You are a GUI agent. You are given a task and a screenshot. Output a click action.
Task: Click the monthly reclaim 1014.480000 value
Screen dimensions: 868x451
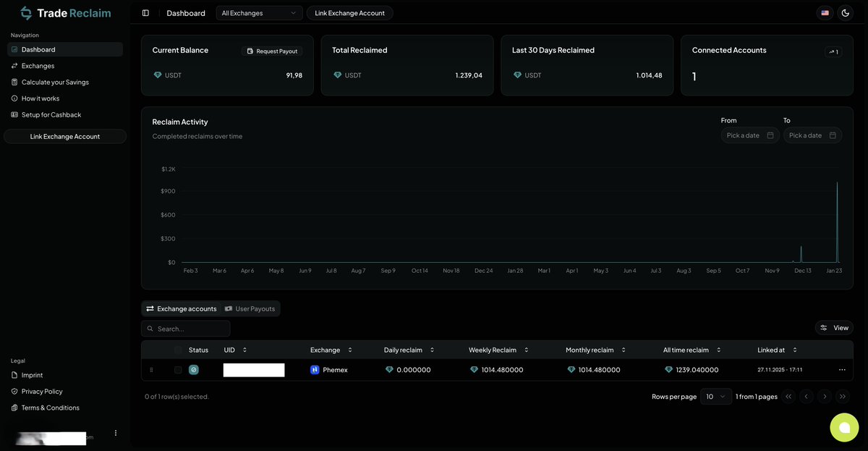pos(600,370)
